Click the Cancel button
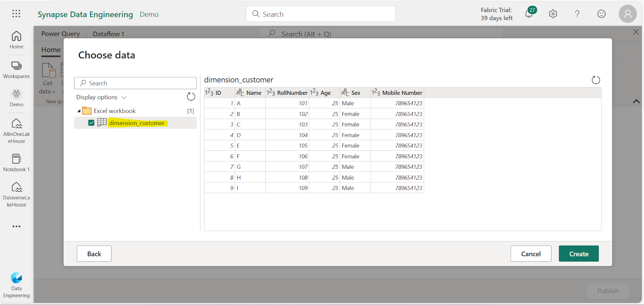 point(531,254)
